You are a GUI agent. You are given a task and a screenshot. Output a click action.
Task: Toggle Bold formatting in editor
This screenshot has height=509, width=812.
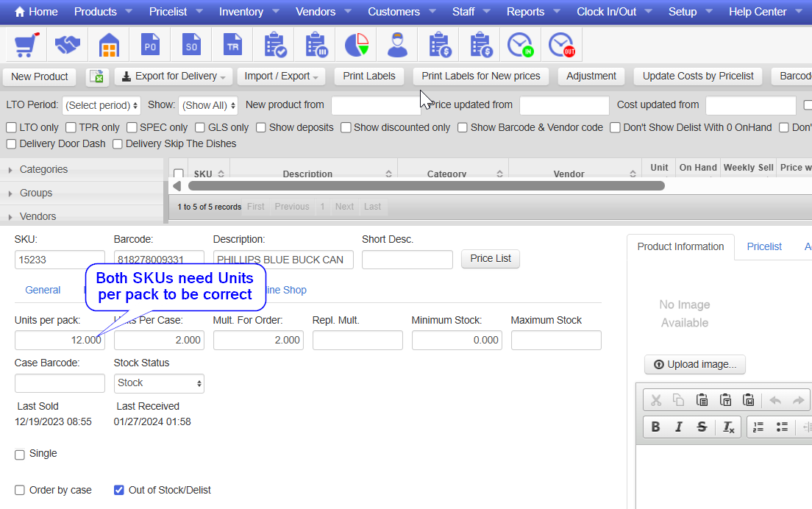(x=655, y=427)
